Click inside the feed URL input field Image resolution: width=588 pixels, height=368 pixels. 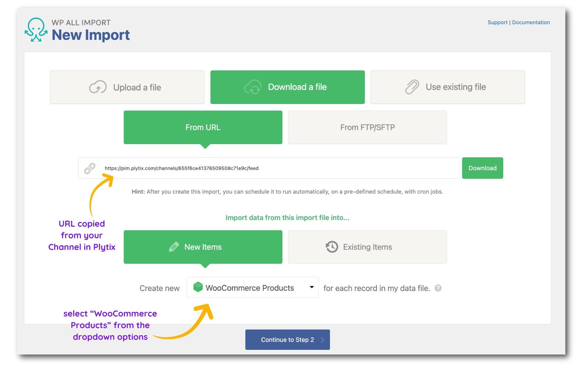click(273, 168)
